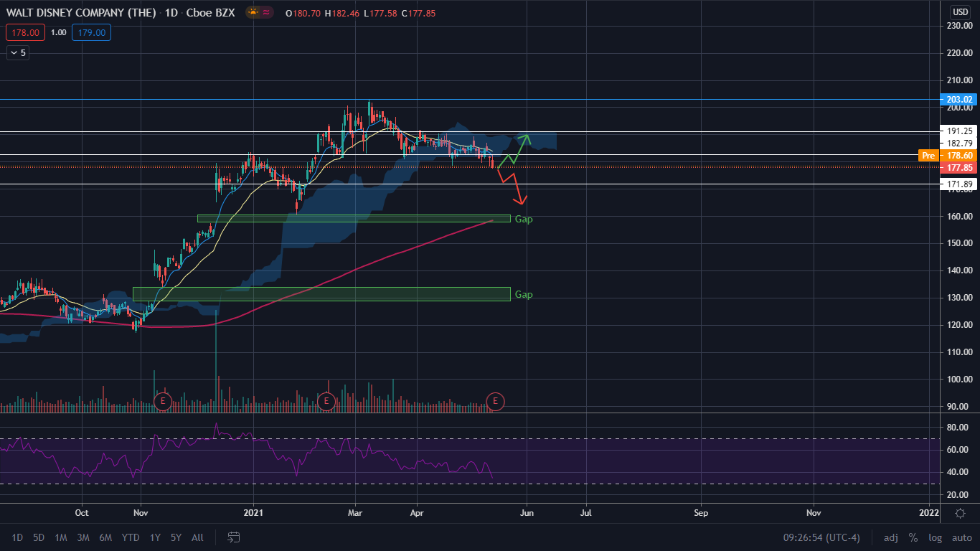
Task: Select the 5D time range
Action: click(39, 537)
